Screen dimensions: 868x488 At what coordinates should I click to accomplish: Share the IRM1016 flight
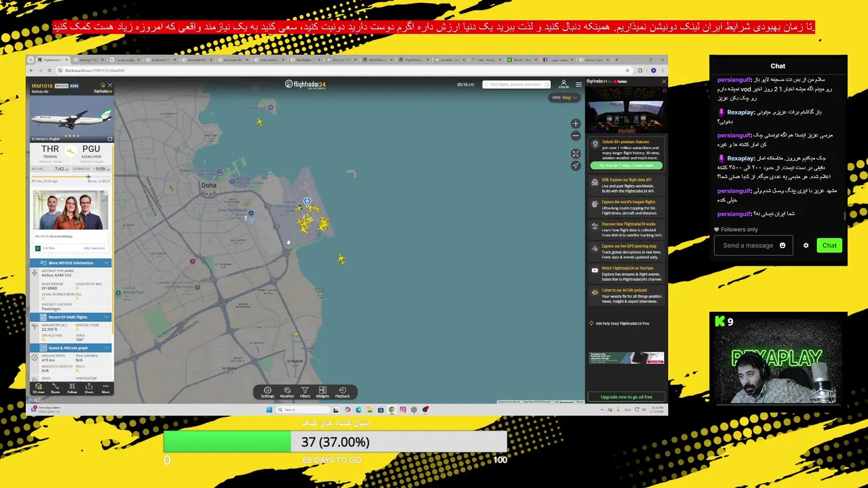coord(89,388)
